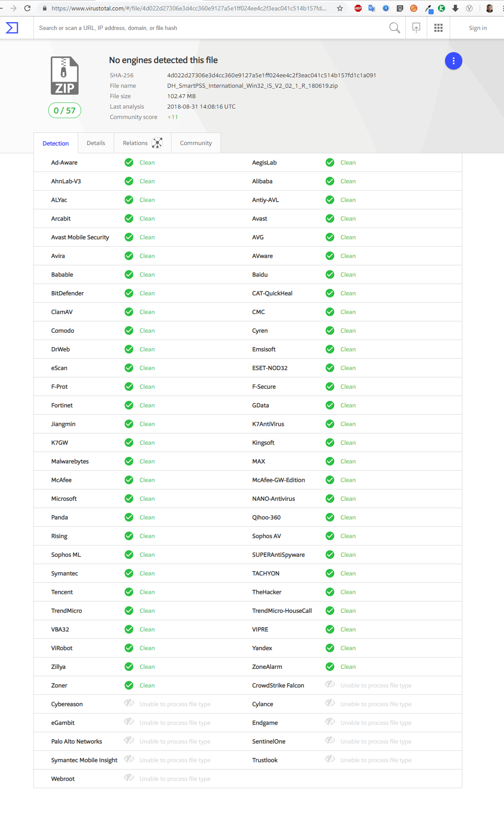Click the magnifying glass search icon
This screenshot has height=816, width=504.
(x=394, y=28)
